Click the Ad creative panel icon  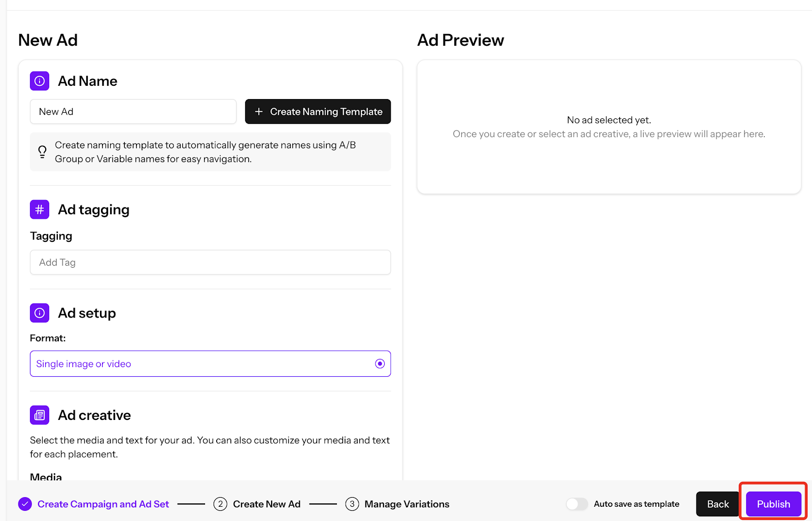click(x=39, y=415)
